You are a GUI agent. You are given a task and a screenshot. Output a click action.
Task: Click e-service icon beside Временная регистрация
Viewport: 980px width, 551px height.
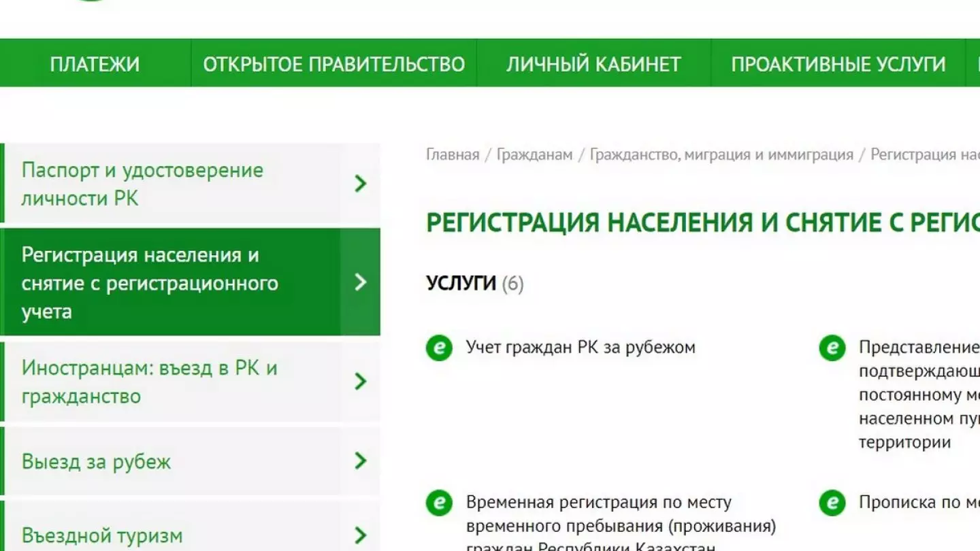(x=439, y=503)
